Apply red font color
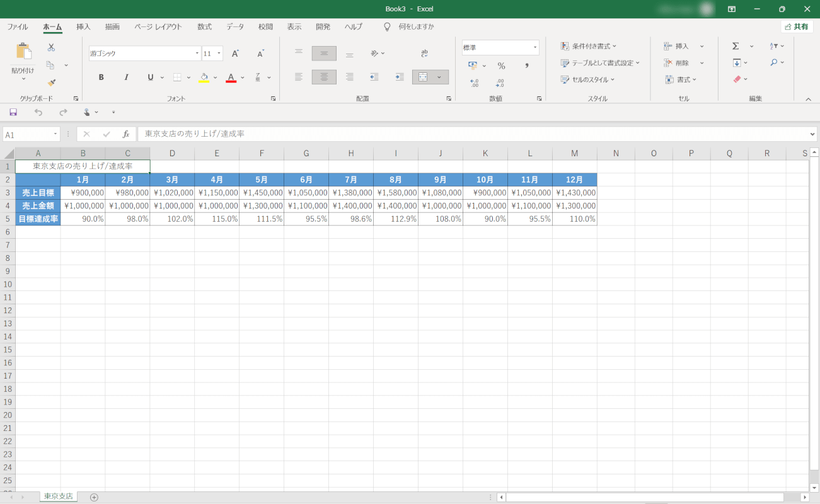 click(231, 77)
